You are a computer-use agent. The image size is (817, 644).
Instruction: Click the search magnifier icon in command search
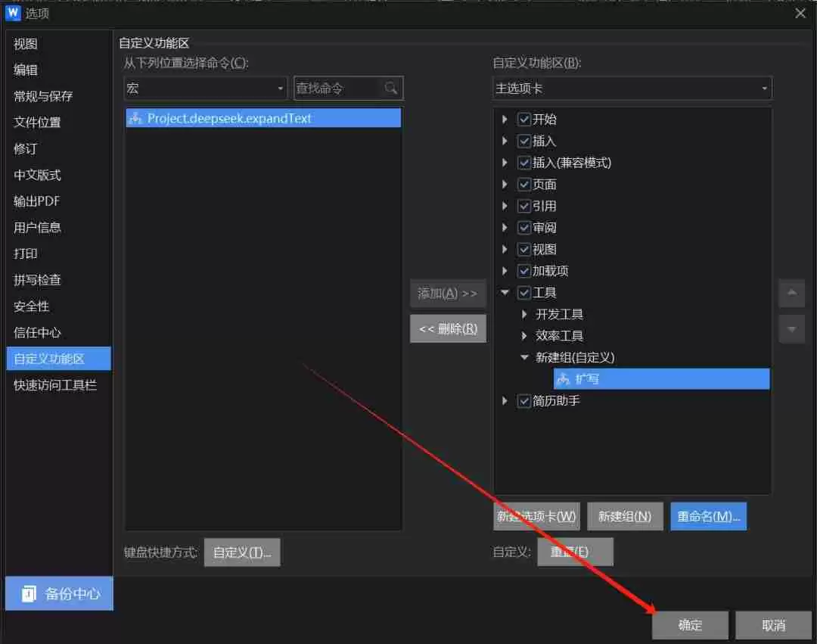coord(391,89)
